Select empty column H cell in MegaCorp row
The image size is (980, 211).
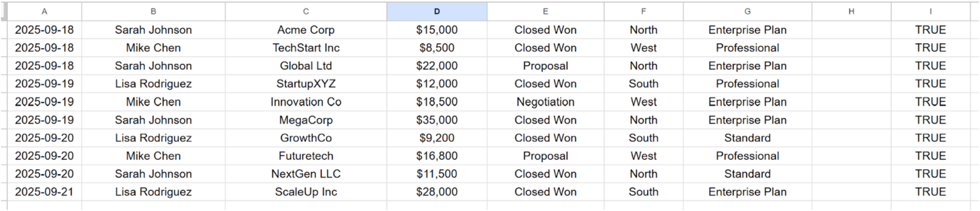coord(851,120)
